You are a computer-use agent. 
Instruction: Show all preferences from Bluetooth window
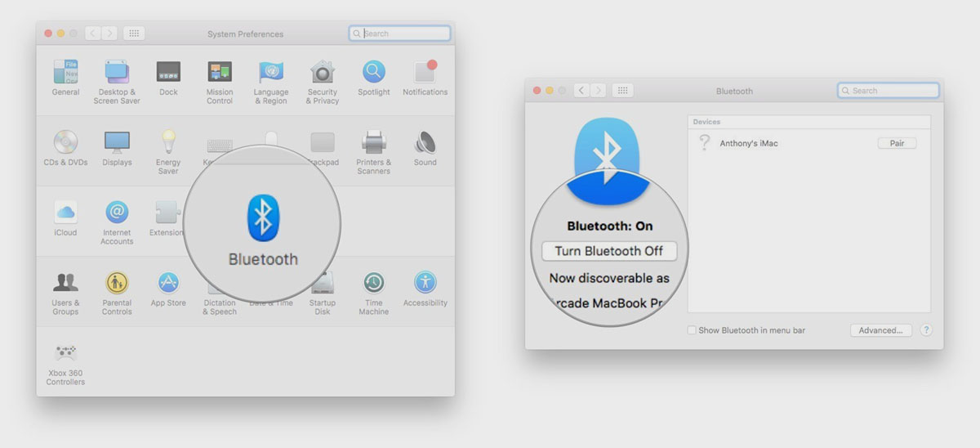tap(623, 91)
